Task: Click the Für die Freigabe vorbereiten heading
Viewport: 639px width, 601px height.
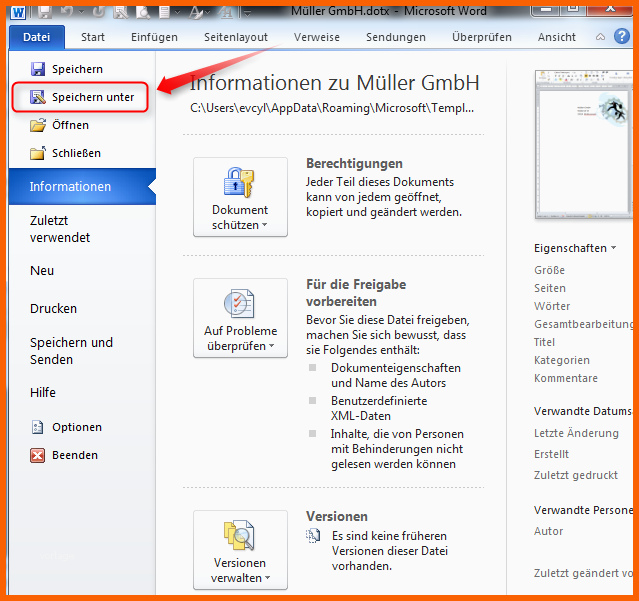Action: pyautogui.click(x=356, y=293)
